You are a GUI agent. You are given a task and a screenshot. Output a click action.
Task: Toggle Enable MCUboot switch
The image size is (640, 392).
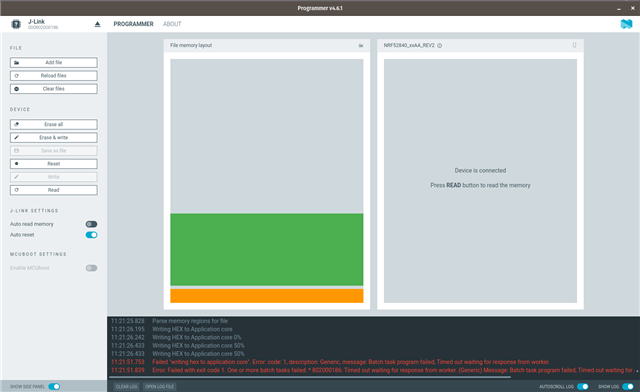[91, 268]
